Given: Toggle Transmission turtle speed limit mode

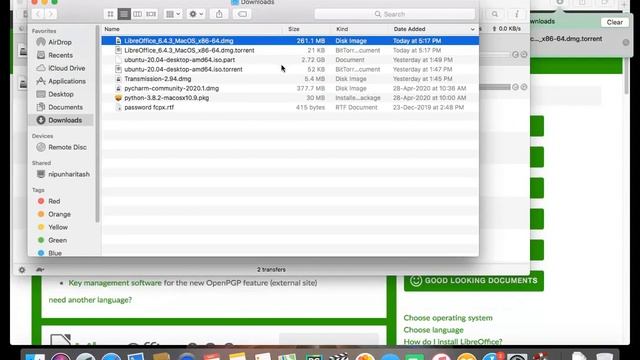Looking at the screenshot, I should click(40, 270).
